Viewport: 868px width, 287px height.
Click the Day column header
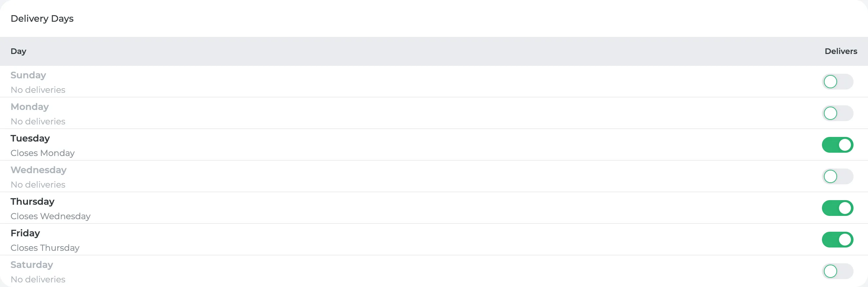[18, 51]
